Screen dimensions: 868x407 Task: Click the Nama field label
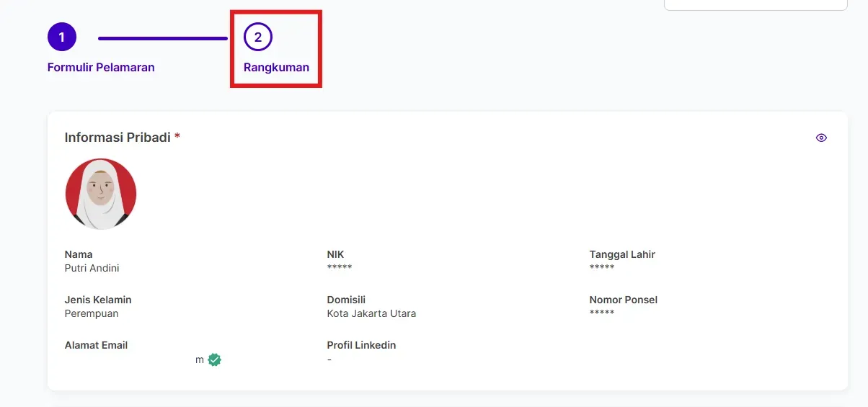pyautogui.click(x=79, y=254)
